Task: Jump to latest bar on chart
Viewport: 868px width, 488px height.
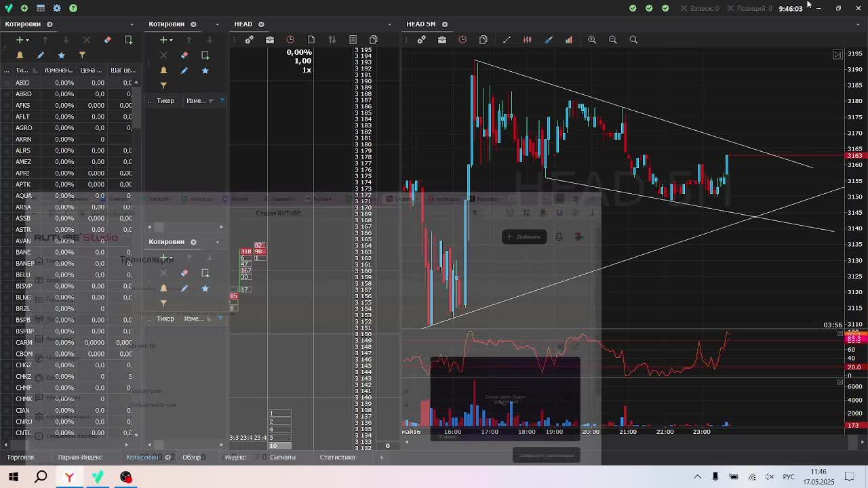Action: pyautogui.click(x=837, y=54)
